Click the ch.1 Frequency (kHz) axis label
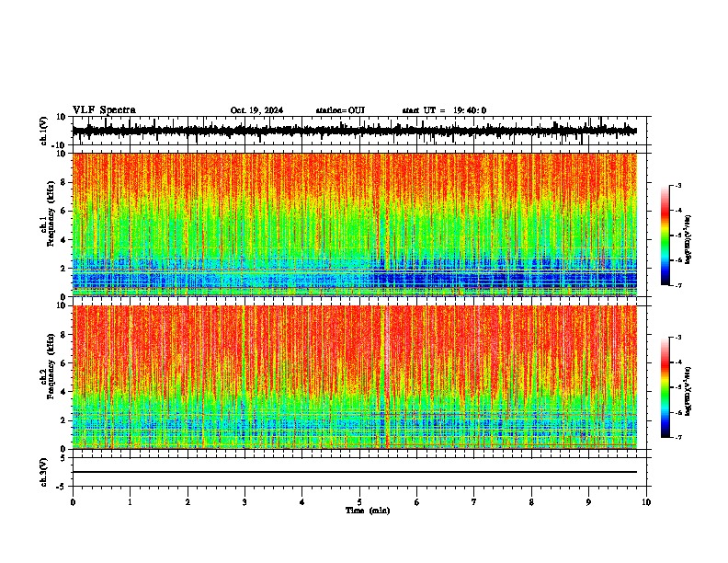 pos(51,213)
